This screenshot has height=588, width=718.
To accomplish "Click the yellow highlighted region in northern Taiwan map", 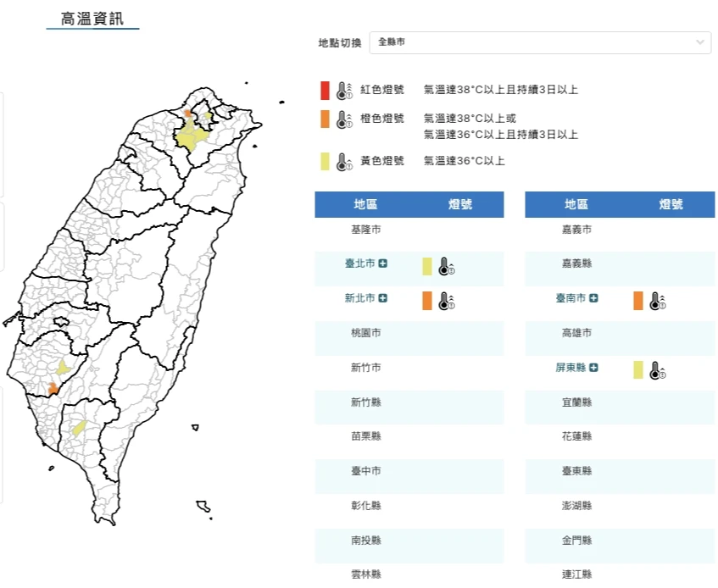I will [x=192, y=136].
